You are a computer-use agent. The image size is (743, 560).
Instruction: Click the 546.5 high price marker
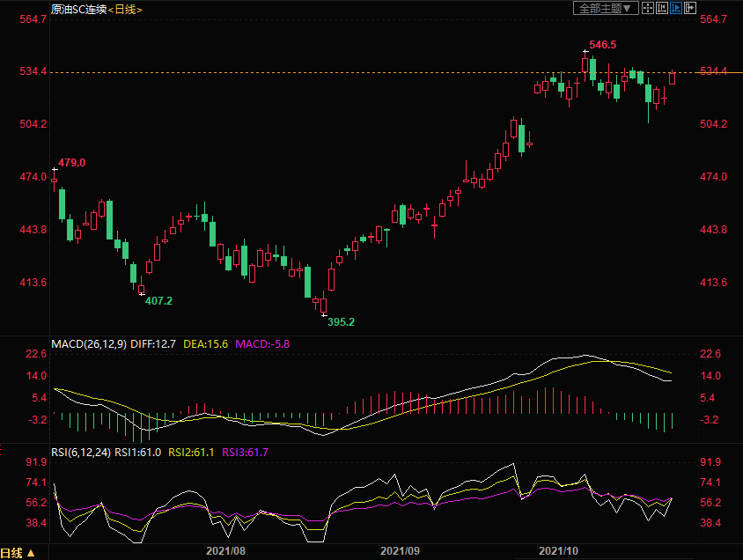tap(602, 44)
